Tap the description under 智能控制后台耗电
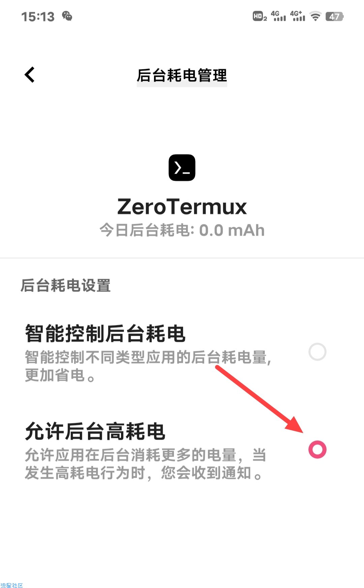The width and height of the screenshot is (364, 588). (x=148, y=366)
